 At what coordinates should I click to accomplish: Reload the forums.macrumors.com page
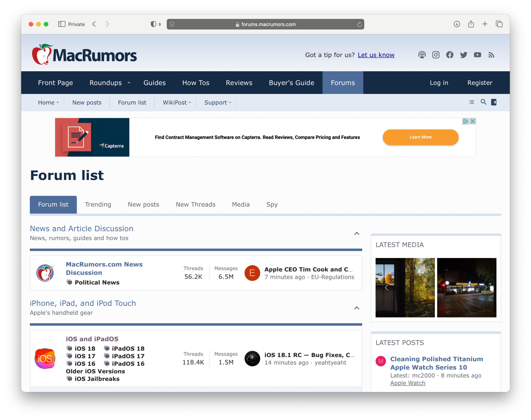tap(359, 24)
